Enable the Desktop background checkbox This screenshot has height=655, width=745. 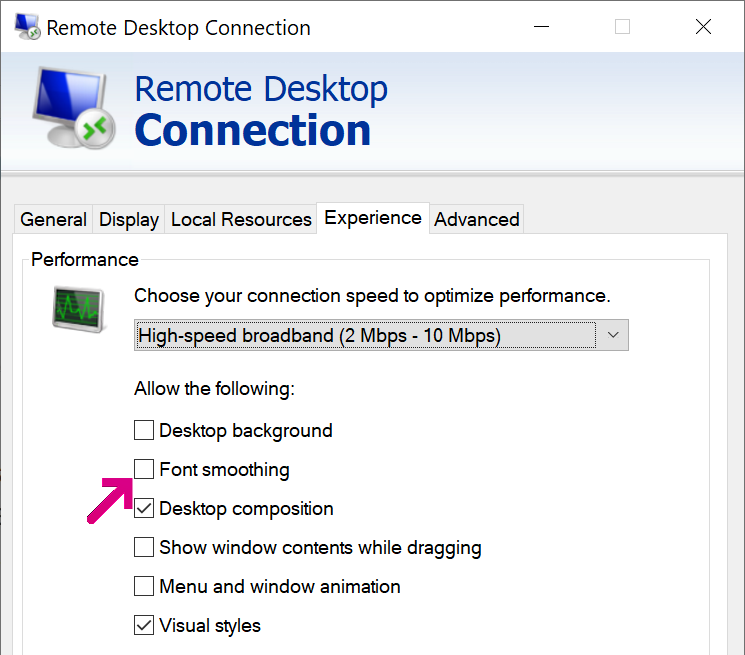point(144,431)
